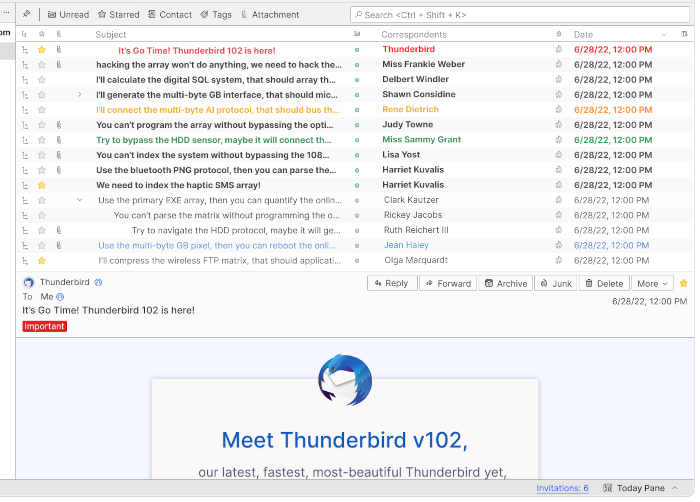The image size is (700, 502).
Task: Mark Lisa Yost message as junk
Action: 558,155
